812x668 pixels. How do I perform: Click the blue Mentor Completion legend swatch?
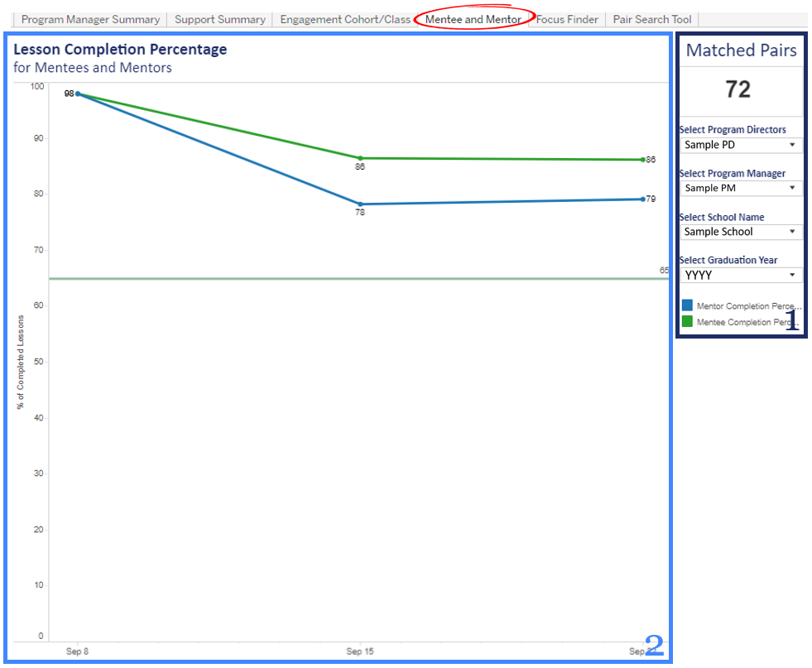[x=687, y=305]
